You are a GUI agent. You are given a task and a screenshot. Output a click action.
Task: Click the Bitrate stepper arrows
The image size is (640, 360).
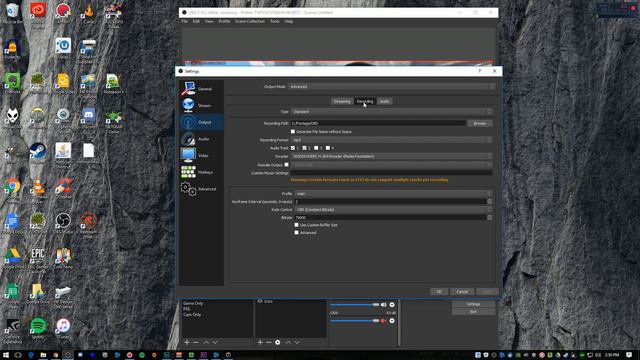pos(489,218)
